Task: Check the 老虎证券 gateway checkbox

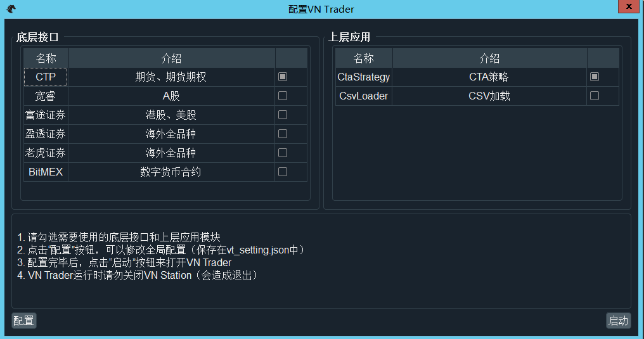Action: coord(283,153)
